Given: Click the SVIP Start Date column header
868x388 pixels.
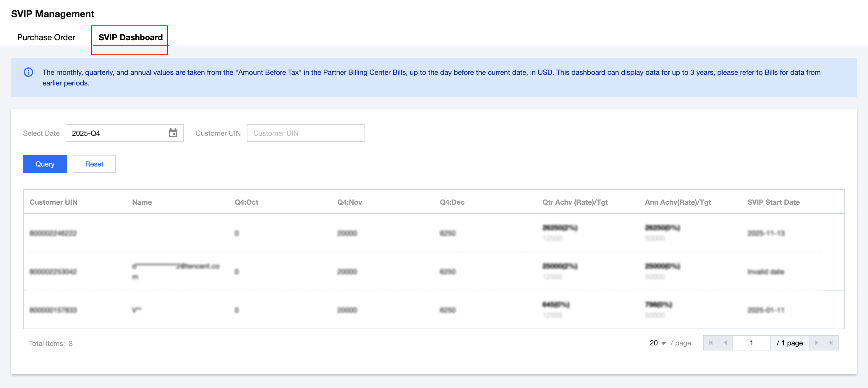Looking at the screenshot, I should click(773, 202).
